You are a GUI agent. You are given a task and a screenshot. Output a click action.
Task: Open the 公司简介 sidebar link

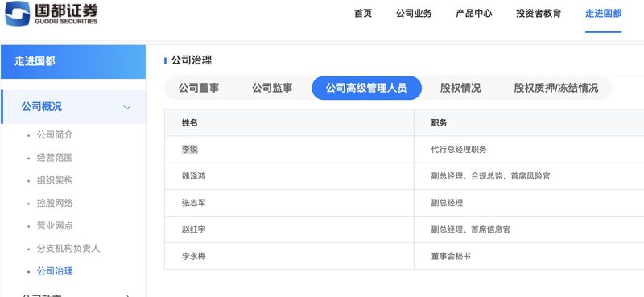(55, 134)
